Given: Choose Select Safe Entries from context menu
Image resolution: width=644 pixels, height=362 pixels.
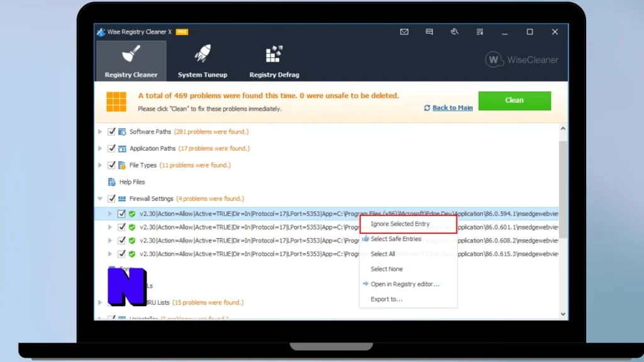Looking at the screenshot, I should tap(408, 239).
